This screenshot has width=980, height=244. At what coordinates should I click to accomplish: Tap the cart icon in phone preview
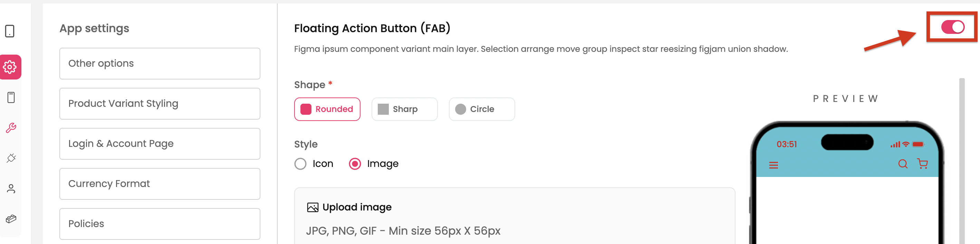[x=923, y=164]
